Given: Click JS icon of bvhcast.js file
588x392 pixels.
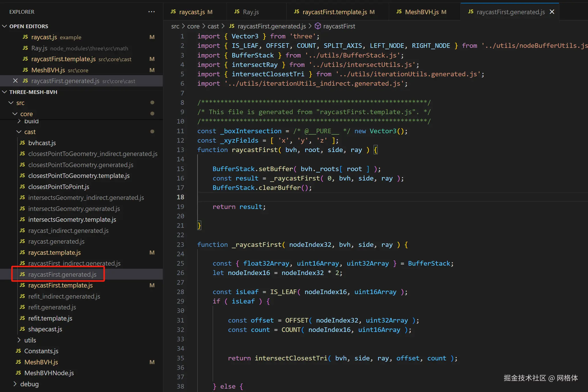Looking at the screenshot, I should tap(22, 143).
